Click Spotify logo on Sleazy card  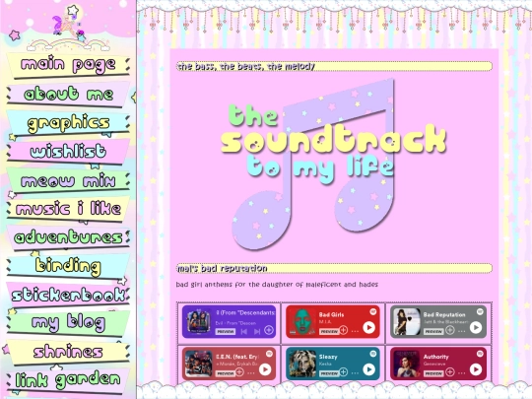pos(372,354)
